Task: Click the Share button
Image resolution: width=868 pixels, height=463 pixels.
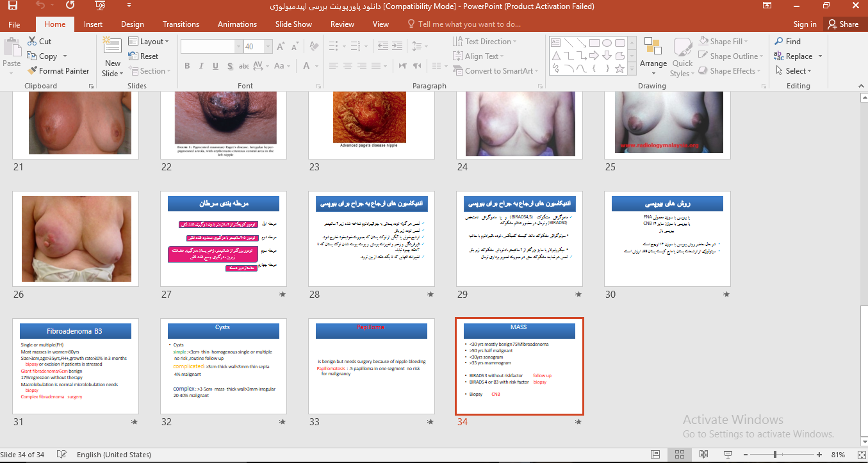Action: click(x=842, y=24)
